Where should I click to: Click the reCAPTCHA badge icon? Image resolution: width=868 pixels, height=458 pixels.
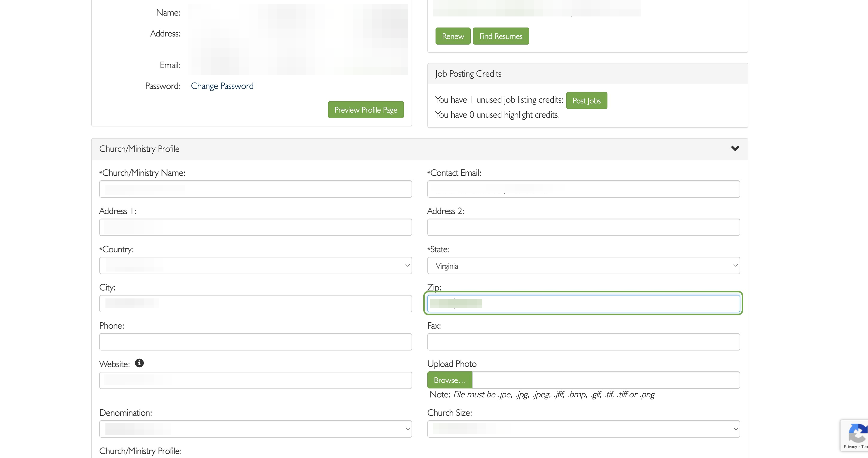858,433
